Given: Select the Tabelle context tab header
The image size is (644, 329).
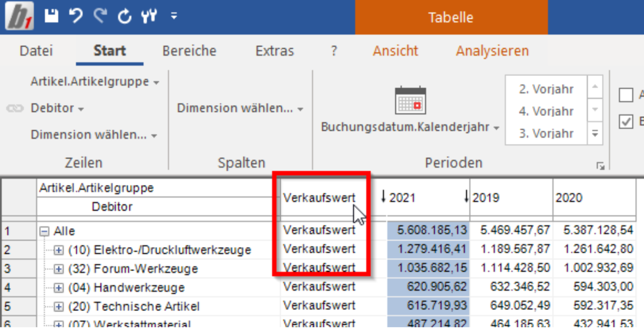Looking at the screenshot, I should click(x=451, y=17).
